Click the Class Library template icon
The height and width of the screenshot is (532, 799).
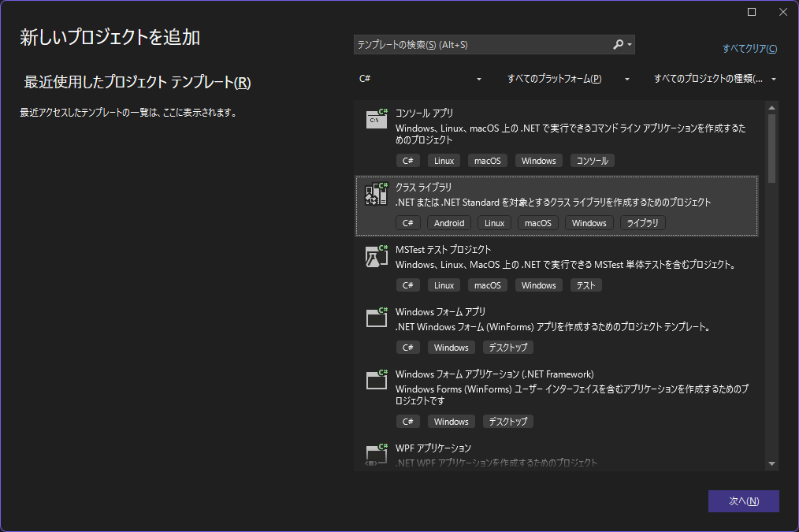tap(377, 194)
